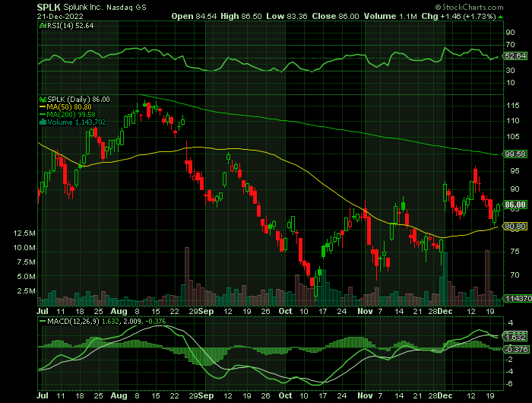Image resolution: width=532 pixels, height=403 pixels.
Task: Click the 70 level on the RSI axis
Action: pos(510,45)
